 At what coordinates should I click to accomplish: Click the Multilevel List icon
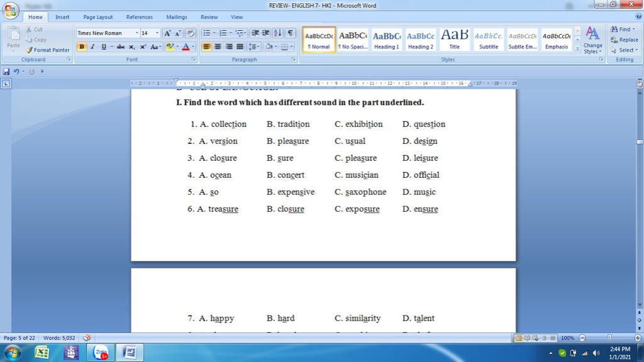click(x=240, y=33)
